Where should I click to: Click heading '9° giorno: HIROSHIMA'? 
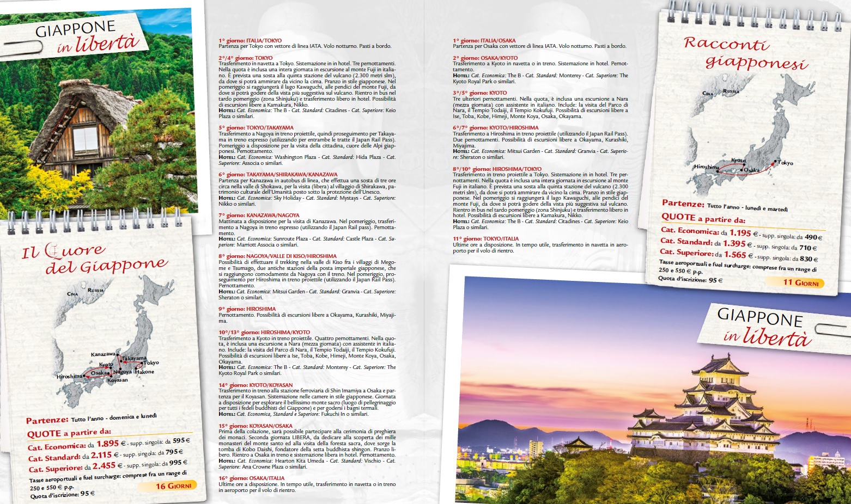point(247,309)
